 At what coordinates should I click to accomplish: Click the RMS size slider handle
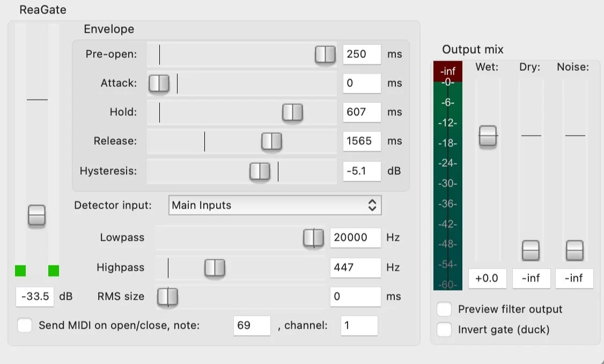[167, 296]
